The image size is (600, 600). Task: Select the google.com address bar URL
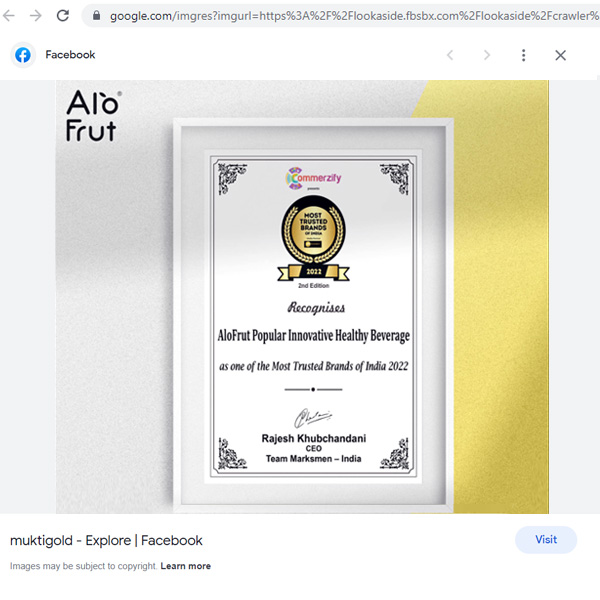[354, 16]
